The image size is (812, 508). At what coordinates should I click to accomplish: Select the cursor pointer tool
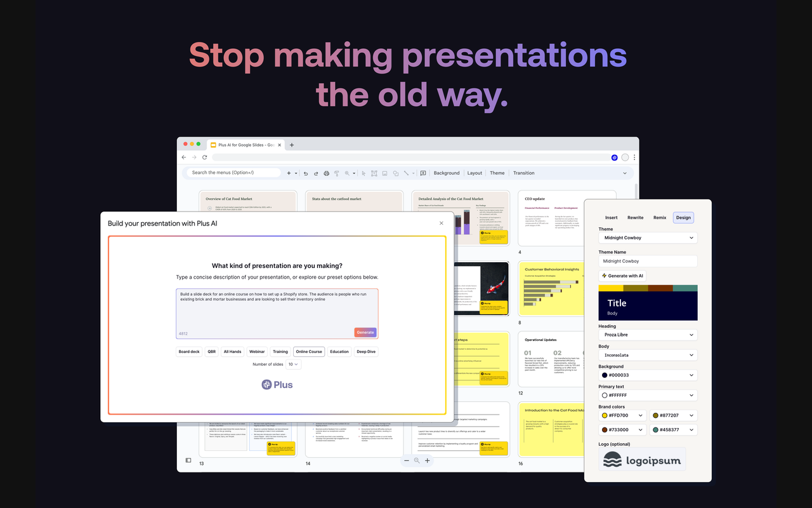pos(364,173)
